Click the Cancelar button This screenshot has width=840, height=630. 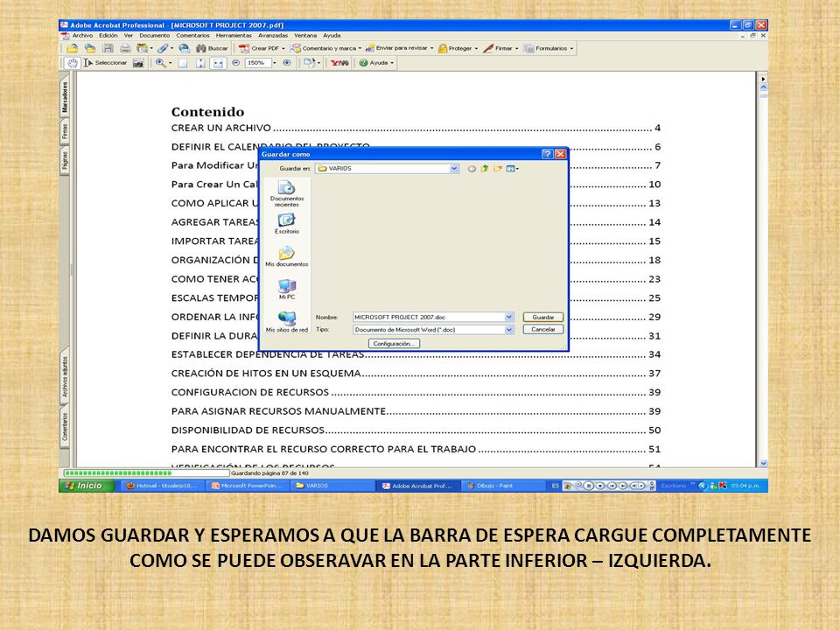tap(542, 330)
